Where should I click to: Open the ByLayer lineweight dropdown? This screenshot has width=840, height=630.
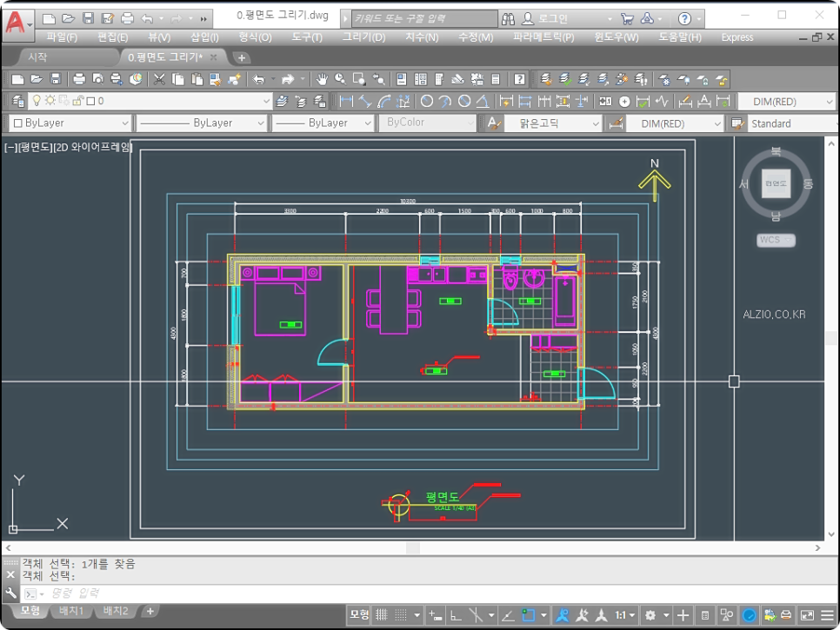click(x=323, y=123)
